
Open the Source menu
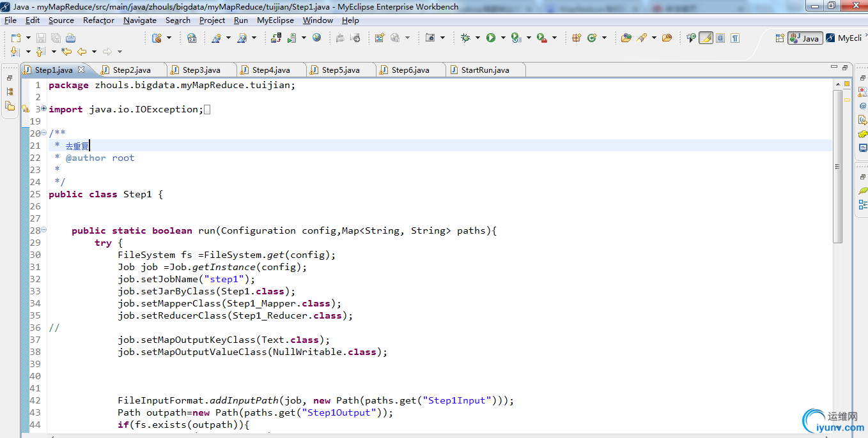61,20
